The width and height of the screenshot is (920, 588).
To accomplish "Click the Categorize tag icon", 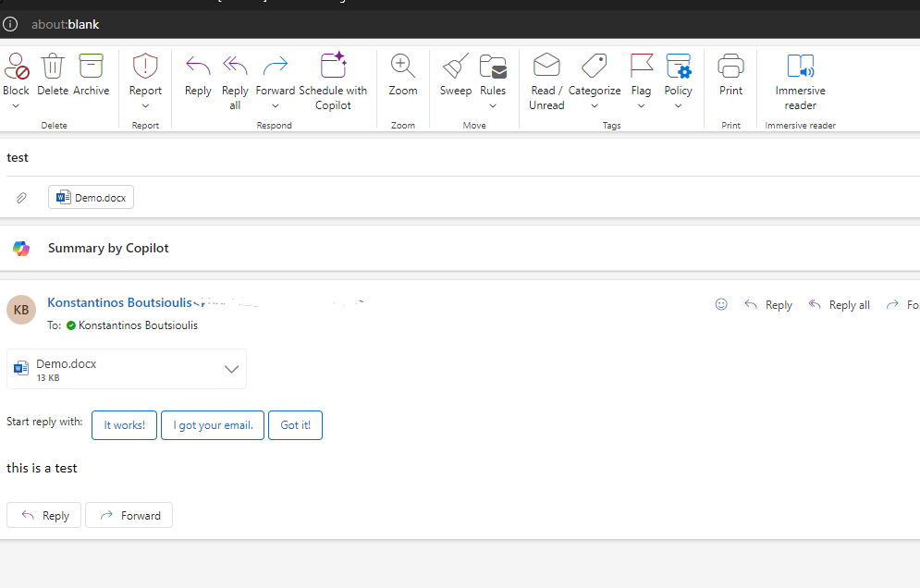I will point(595,66).
